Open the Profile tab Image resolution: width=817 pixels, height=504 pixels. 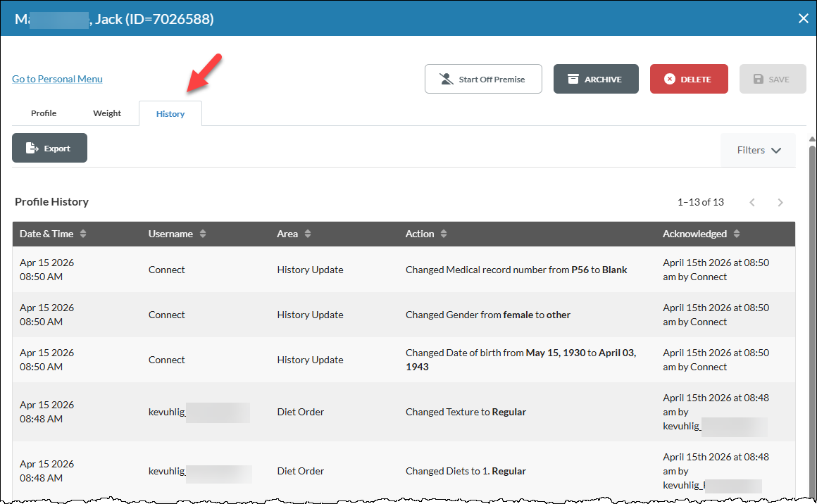[44, 113]
